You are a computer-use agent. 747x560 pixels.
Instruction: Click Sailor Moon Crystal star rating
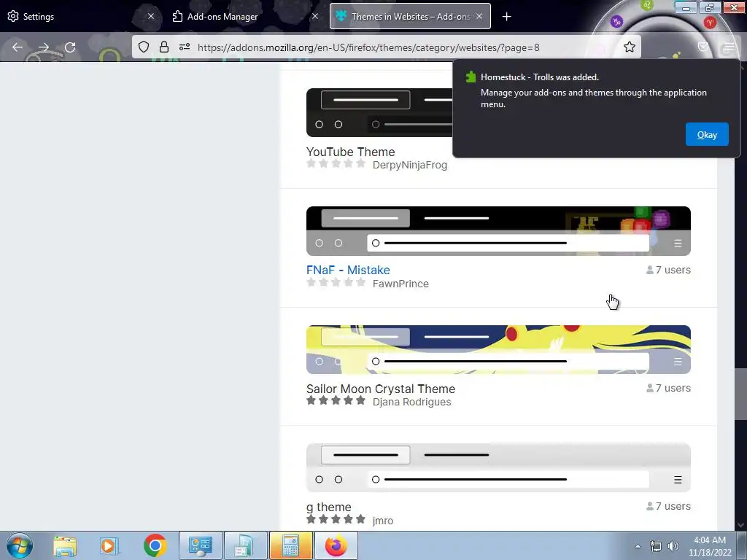click(336, 400)
